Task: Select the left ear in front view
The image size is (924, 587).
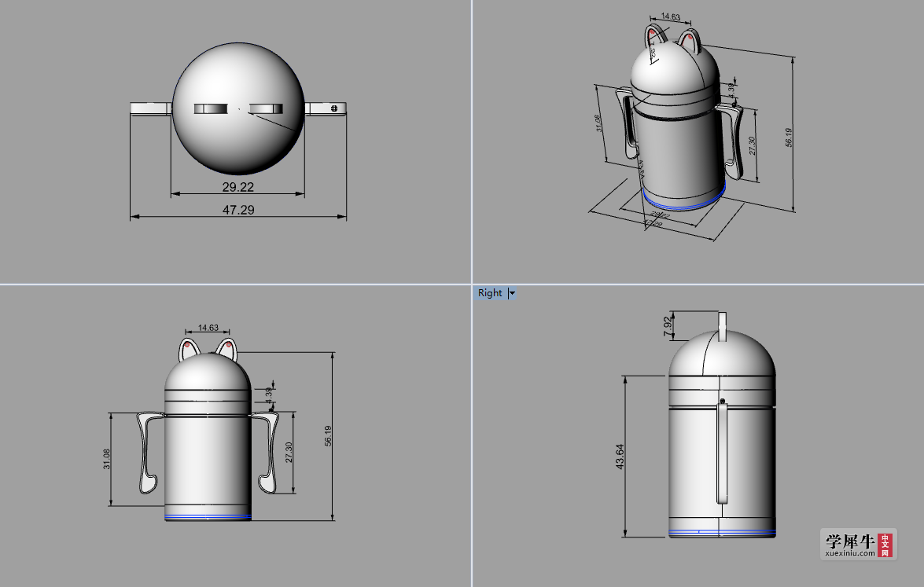Action: (190, 349)
